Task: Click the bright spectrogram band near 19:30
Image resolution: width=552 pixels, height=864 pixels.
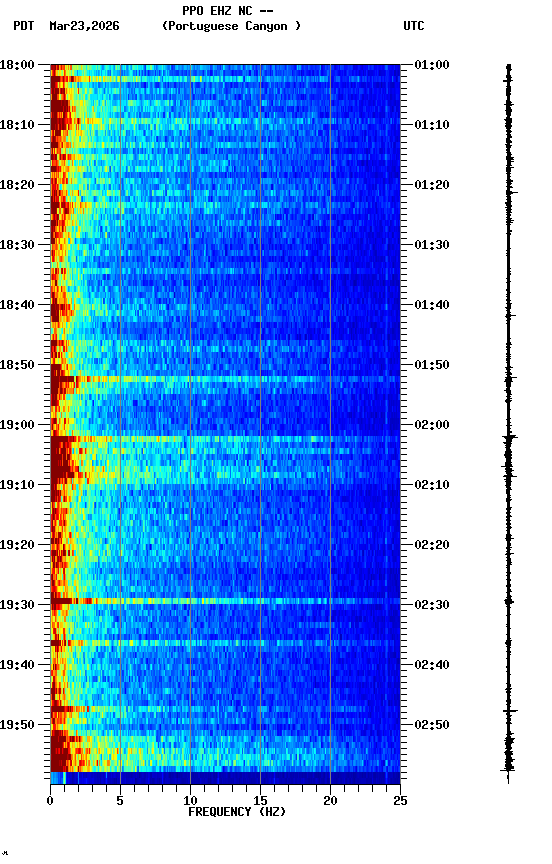Action: pyautogui.click(x=225, y=601)
